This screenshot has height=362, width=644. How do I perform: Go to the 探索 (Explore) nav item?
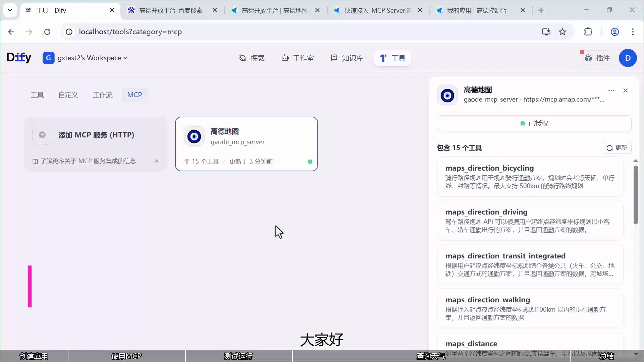click(252, 58)
